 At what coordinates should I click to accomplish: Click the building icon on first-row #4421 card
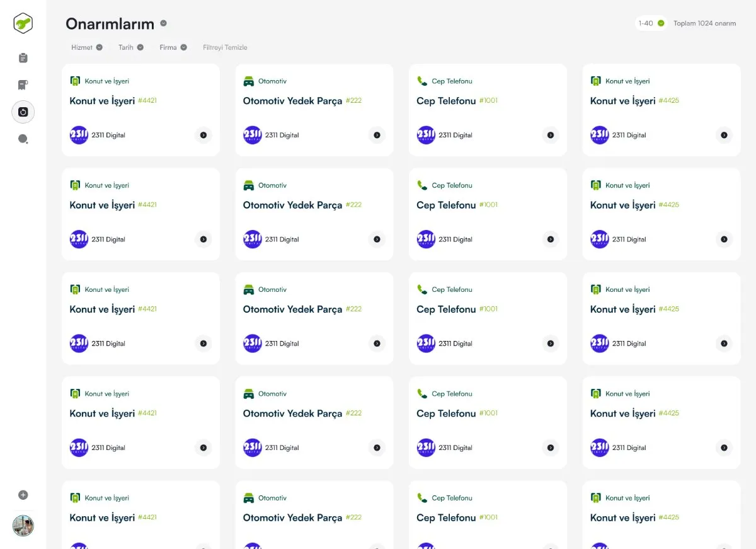(75, 81)
